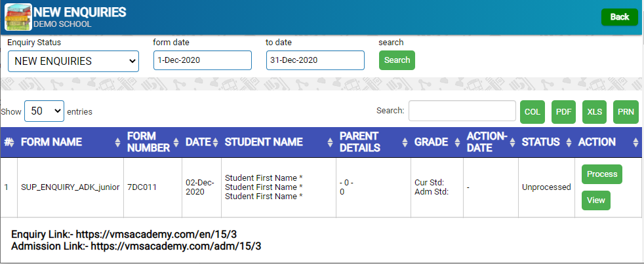Click Process for enquiry 7DC011
Image resolution: width=644 pixels, height=264 pixels.
(601, 174)
